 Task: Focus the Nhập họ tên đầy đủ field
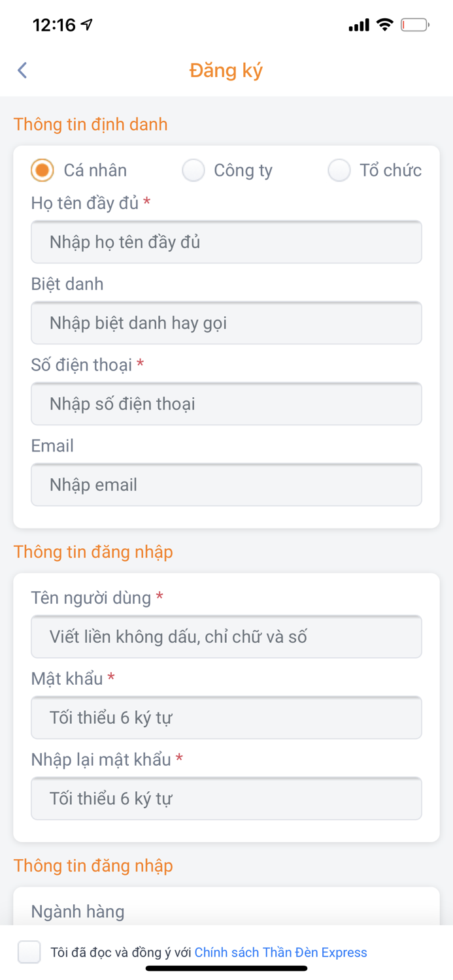pyautogui.click(x=226, y=242)
